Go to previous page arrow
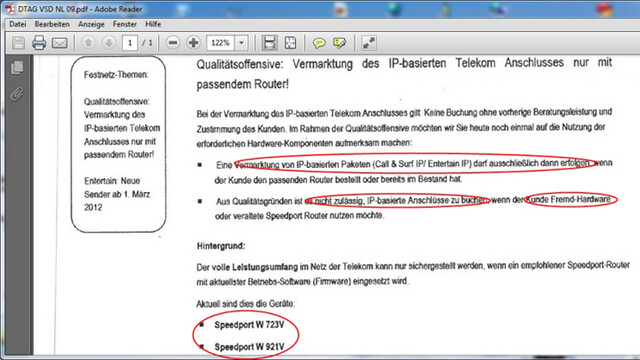640x360 pixels. coord(88,43)
